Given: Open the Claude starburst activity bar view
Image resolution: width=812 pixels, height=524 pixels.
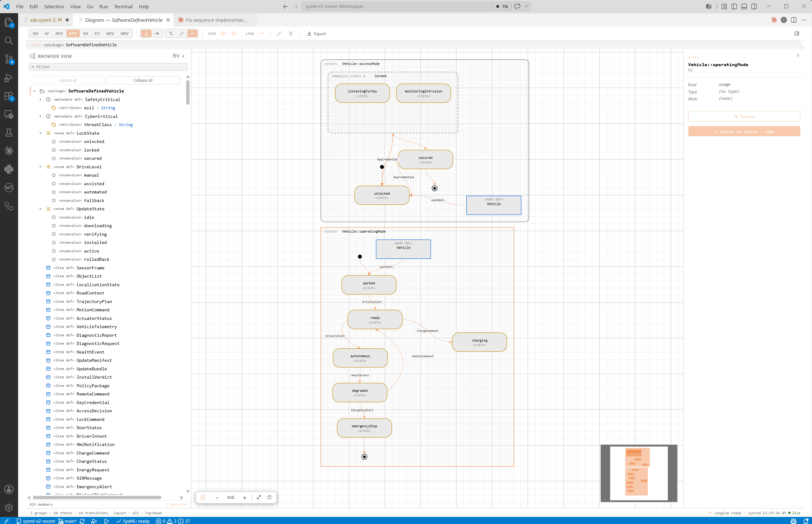Looking at the screenshot, I should (9, 151).
